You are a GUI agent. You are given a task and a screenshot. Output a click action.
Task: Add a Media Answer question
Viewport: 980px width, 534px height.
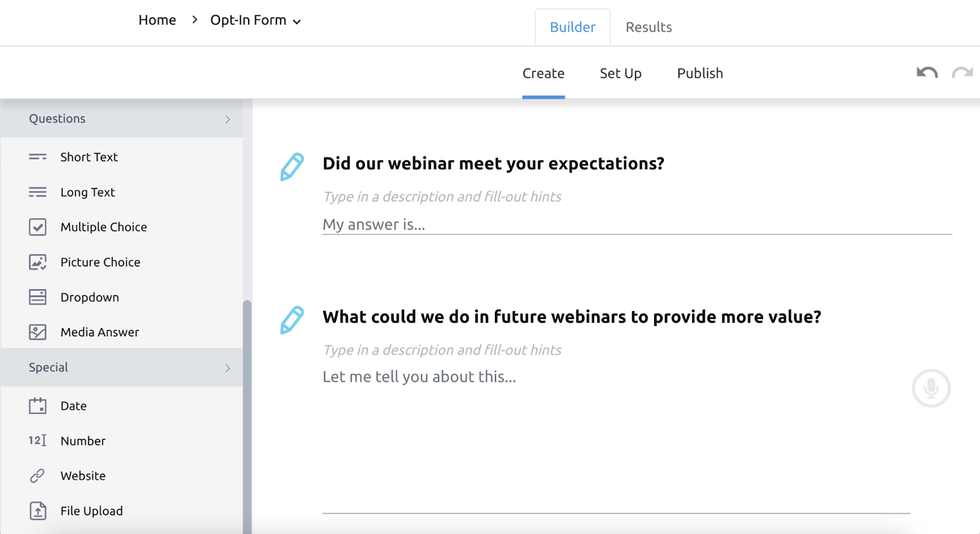point(99,332)
